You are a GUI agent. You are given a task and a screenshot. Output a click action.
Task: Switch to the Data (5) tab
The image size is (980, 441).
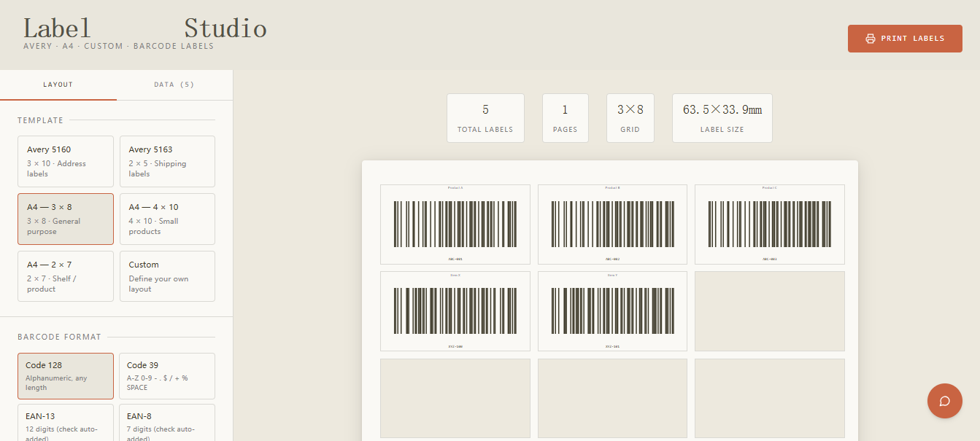point(174,85)
